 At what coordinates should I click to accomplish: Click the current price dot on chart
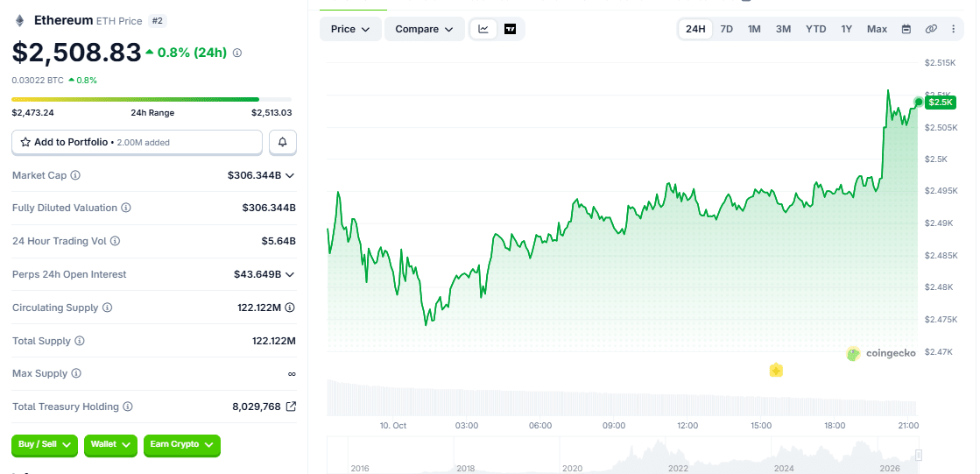coord(918,102)
